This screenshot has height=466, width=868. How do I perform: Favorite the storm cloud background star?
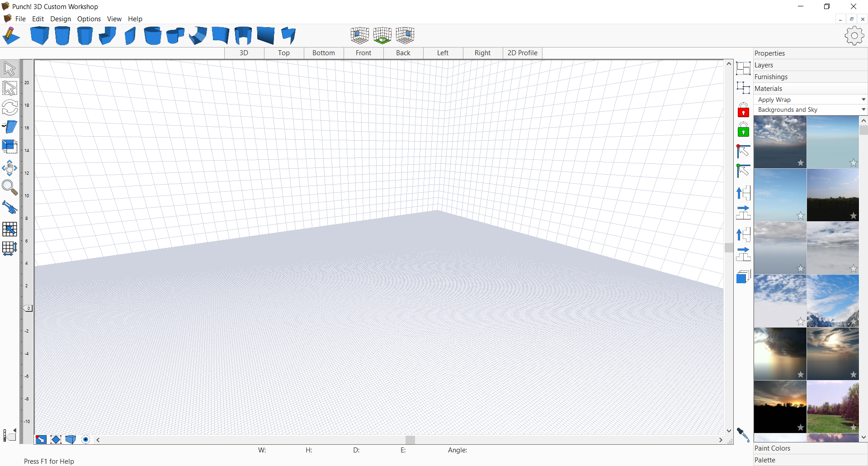click(x=801, y=375)
